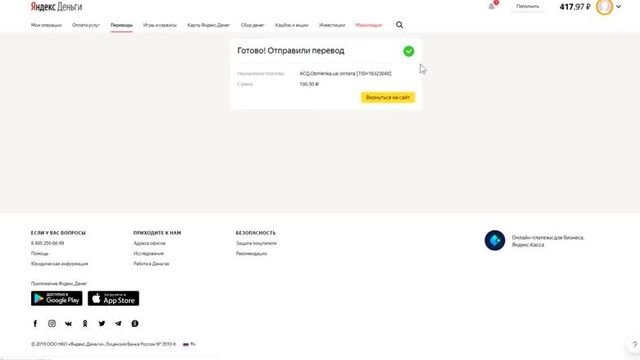Screen dimensions: 640x360
Task: Click the ACQ.Obmenka.ua payment description text
Action: [x=345, y=73]
